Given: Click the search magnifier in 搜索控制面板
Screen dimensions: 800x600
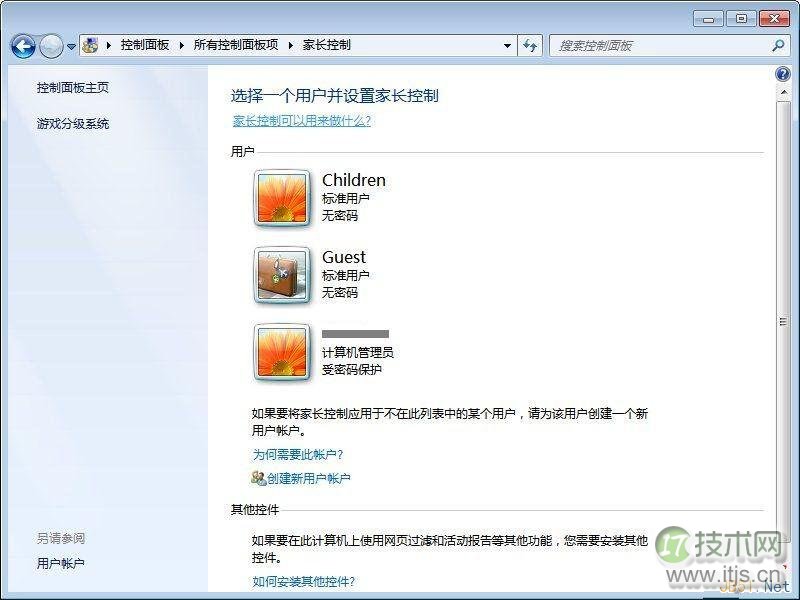Looking at the screenshot, I should [x=777, y=45].
